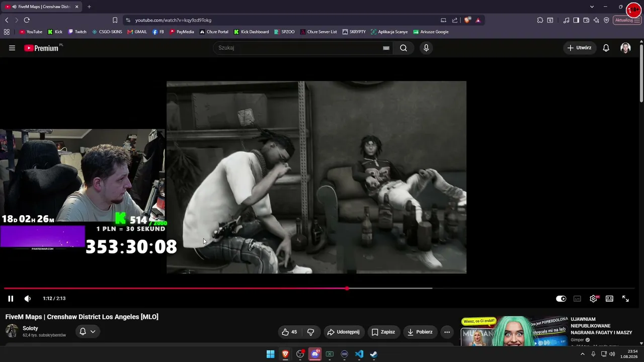Open Brave Wallet icon
This screenshot has width=644, height=362.
(586, 20)
